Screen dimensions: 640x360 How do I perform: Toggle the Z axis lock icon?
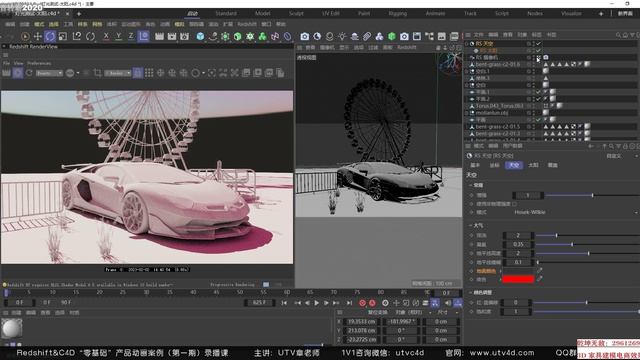(131, 36)
